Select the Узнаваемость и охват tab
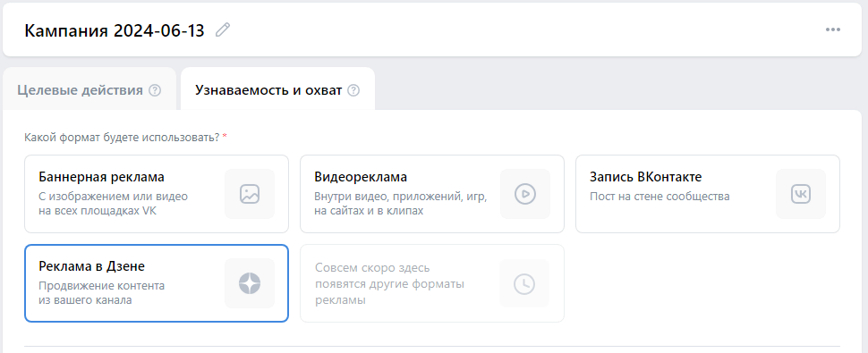The height and width of the screenshot is (353, 868). point(278,90)
